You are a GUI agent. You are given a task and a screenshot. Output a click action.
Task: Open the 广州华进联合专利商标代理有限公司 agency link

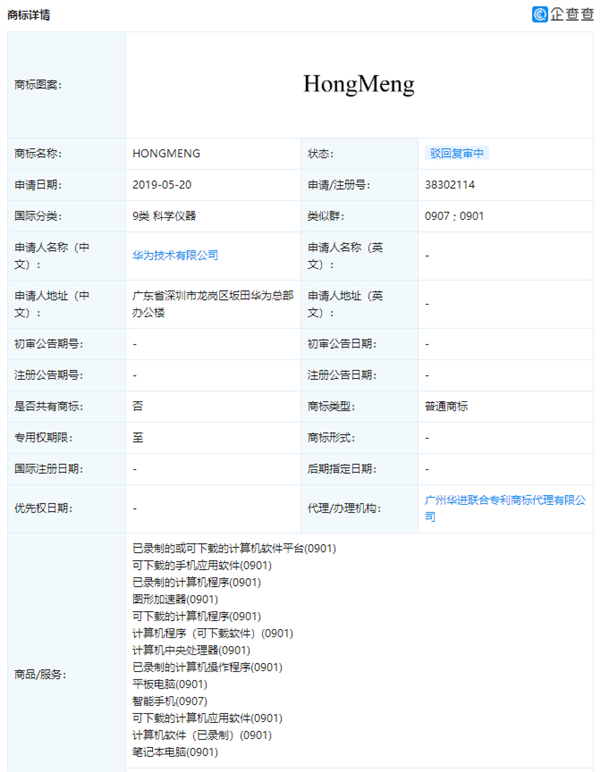coord(505,507)
